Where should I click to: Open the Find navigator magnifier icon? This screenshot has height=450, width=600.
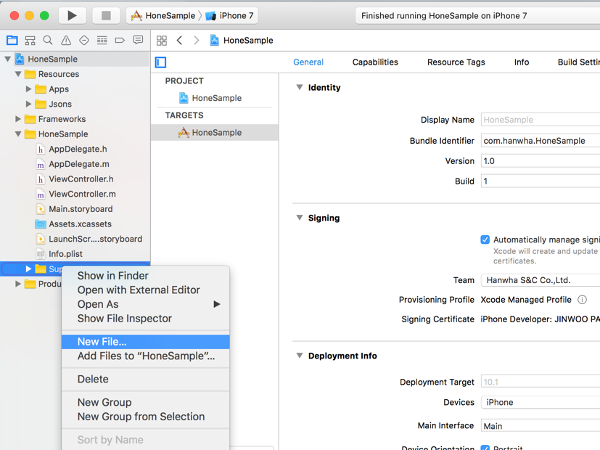[x=48, y=40]
